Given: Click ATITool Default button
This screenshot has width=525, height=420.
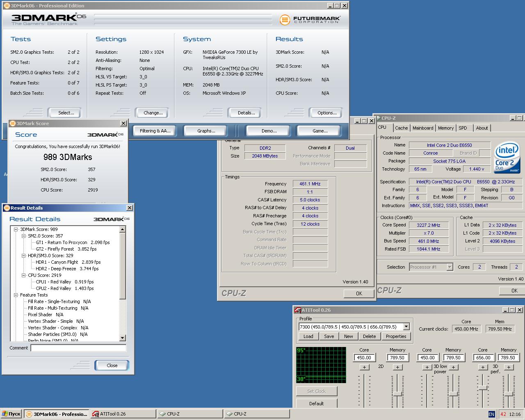Looking at the screenshot, I should tap(317, 404).
